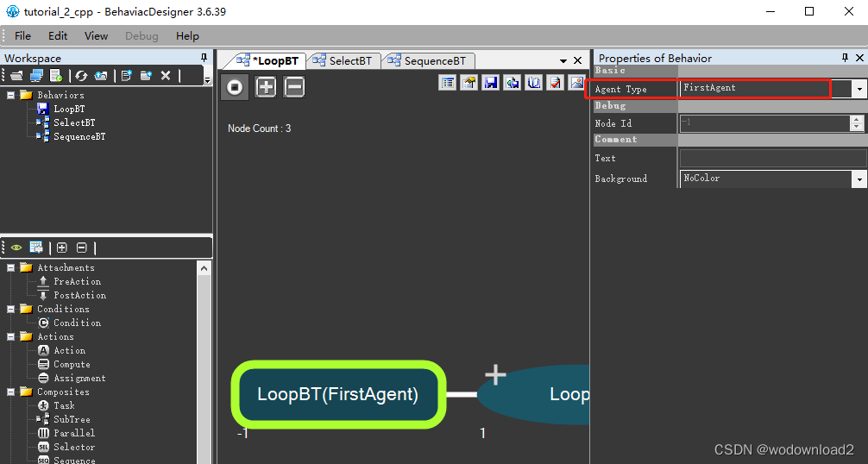Zoom out with canvas minus button
This screenshot has height=464, width=868.
(294, 87)
